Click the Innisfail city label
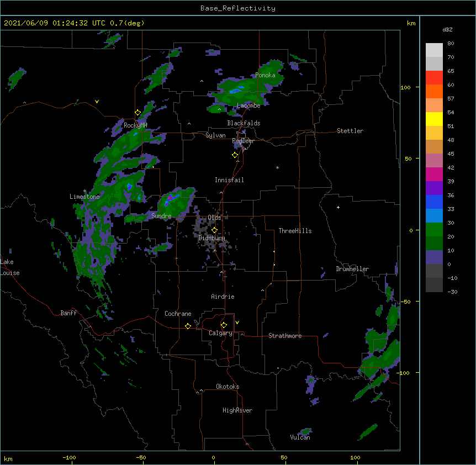The image size is (476, 465). (229, 180)
